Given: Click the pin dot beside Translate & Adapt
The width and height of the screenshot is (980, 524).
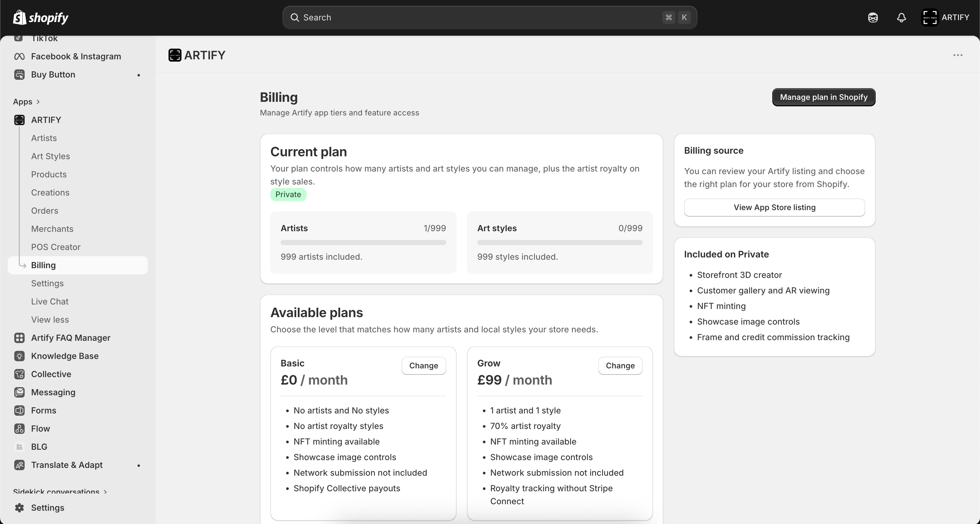Looking at the screenshot, I should coord(139,465).
